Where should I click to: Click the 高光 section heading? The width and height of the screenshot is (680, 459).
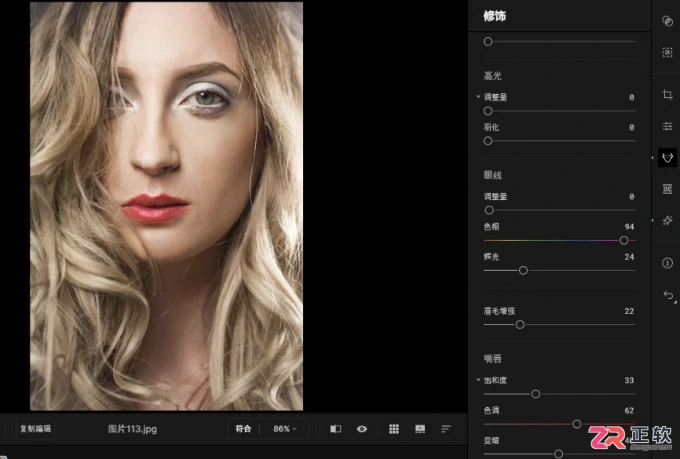(x=493, y=76)
